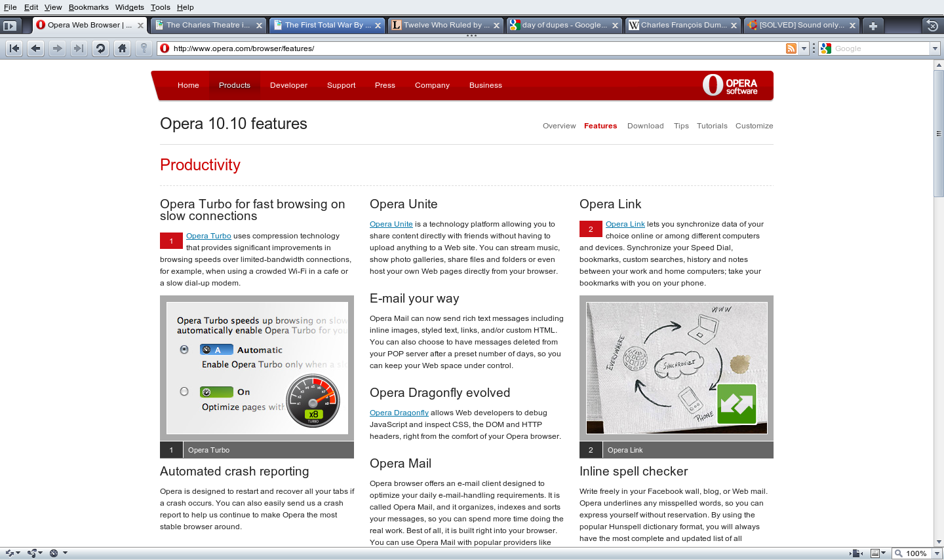This screenshot has width=944, height=560.
Task: Open the RSS feed dropdown arrow
Action: [x=804, y=48]
